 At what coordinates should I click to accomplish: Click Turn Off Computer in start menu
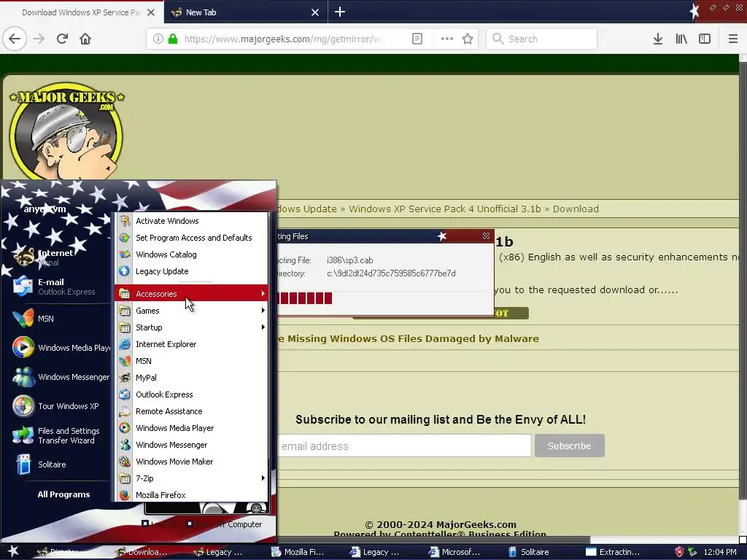pos(224,524)
